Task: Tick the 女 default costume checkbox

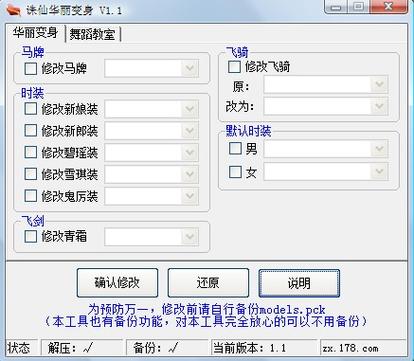Action: (x=235, y=172)
